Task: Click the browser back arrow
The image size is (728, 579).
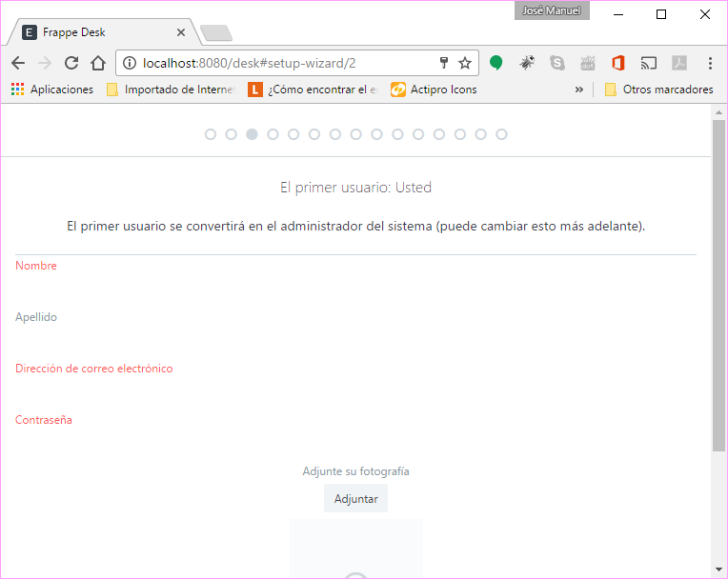Action: (x=18, y=63)
